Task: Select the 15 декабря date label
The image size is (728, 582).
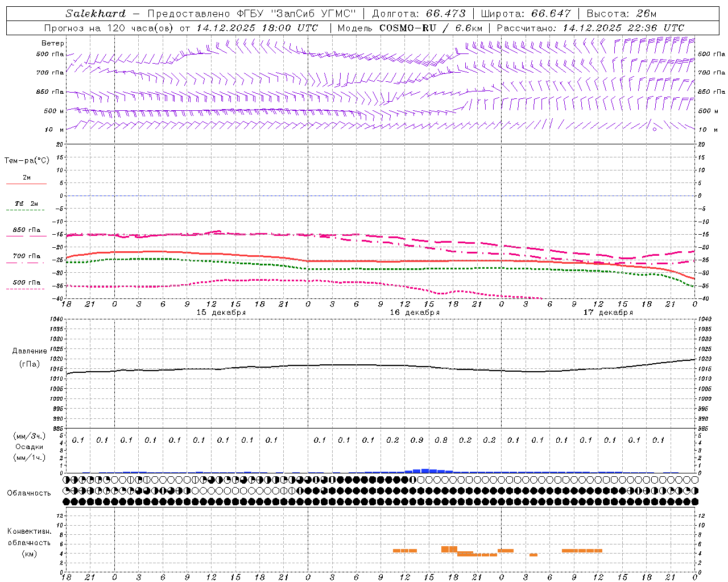Action: (221, 313)
